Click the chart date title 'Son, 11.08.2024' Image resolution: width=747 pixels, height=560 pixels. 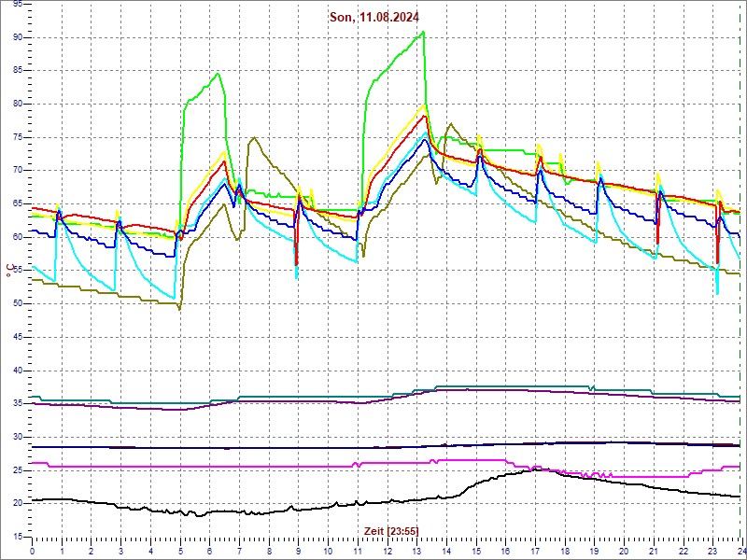[374, 18]
